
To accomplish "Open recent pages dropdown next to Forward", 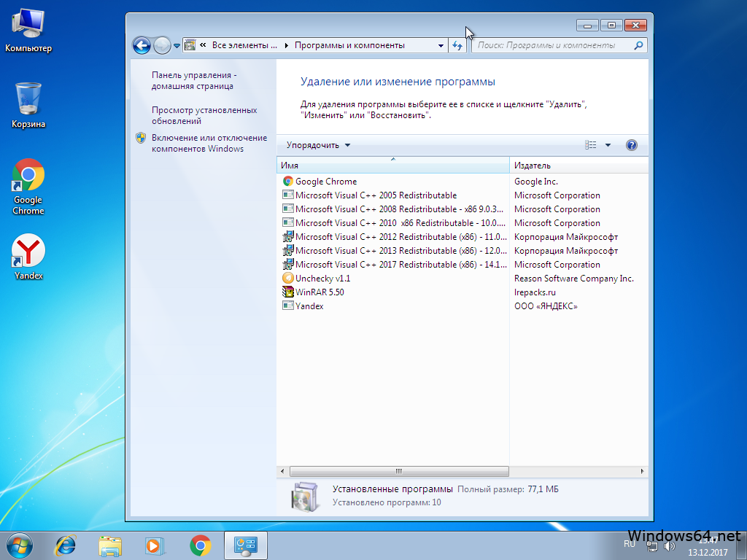I will point(177,46).
